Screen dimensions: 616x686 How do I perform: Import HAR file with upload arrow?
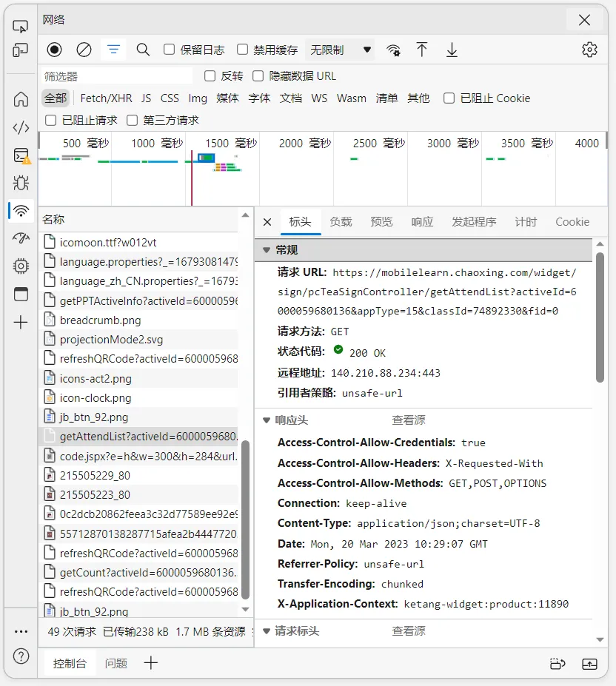pyautogui.click(x=422, y=50)
